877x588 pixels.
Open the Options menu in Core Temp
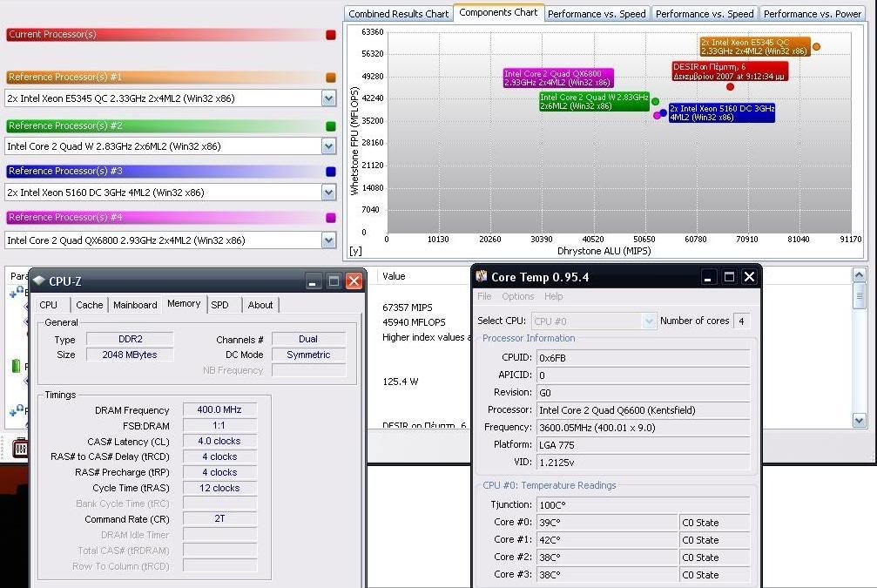[x=518, y=296]
